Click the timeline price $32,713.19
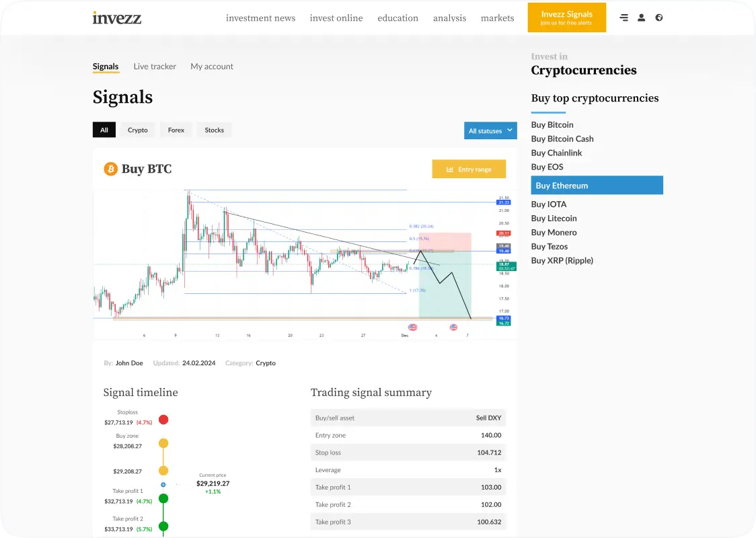Screen dimensions: 756x538 (x=118, y=502)
